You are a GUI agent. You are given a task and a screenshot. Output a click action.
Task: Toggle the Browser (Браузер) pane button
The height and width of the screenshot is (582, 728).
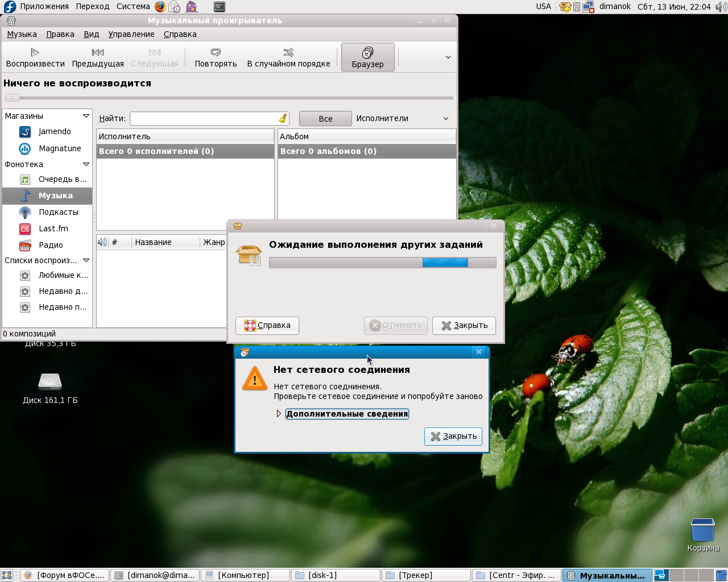coord(367,57)
